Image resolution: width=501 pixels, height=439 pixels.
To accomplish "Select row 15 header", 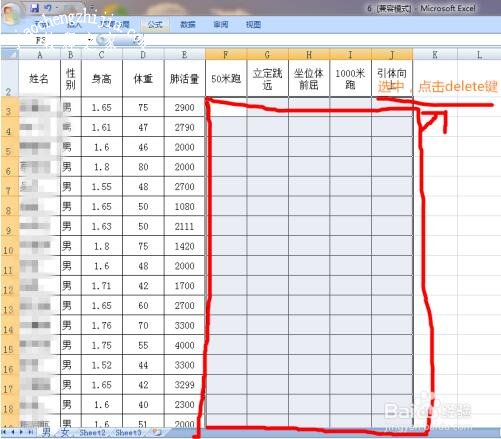I will [x=9, y=345].
